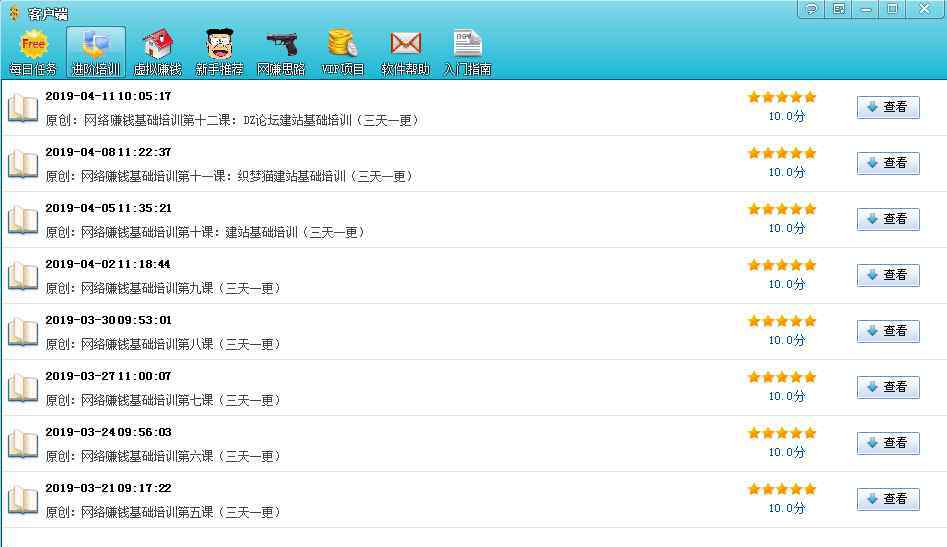Click timestamp 2019-04-08 11:22:37
Image resolution: width=947 pixels, height=547 pixels.
click(109, 152)
